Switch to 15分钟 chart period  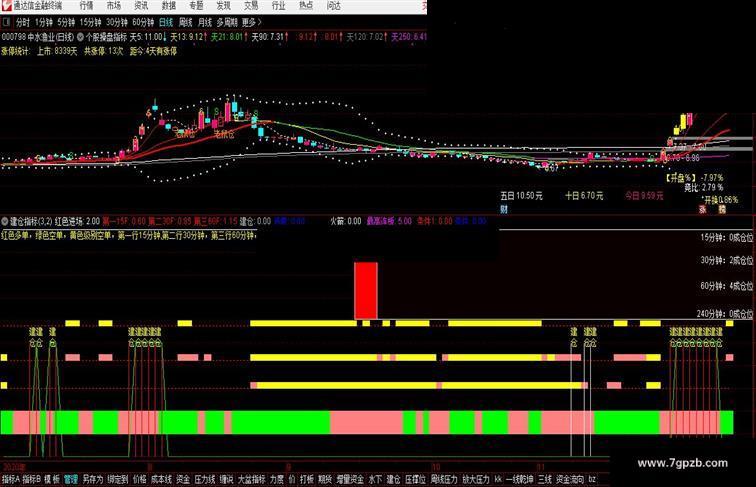tap(91, 22)
